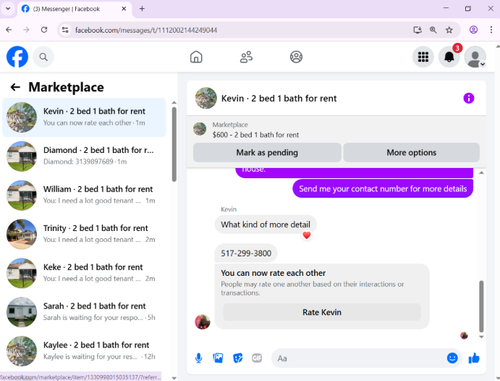Open the nine-dot Menu grid icon
Screen dimensions: 500x381
tap(423, 57)
